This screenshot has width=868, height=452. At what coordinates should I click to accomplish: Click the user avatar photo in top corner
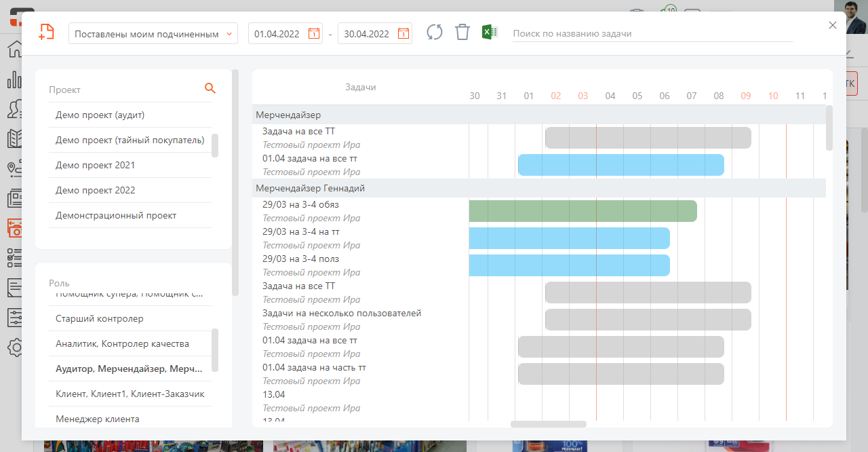[850, 16]
